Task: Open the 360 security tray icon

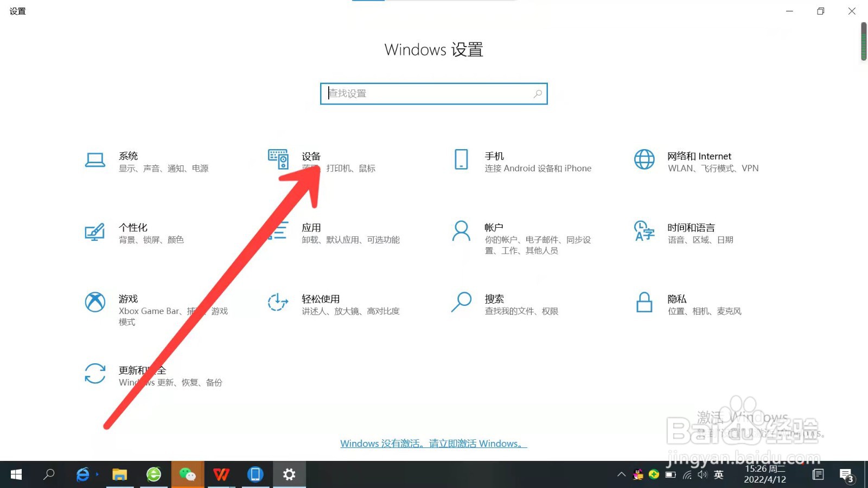Action: [654, 474]
